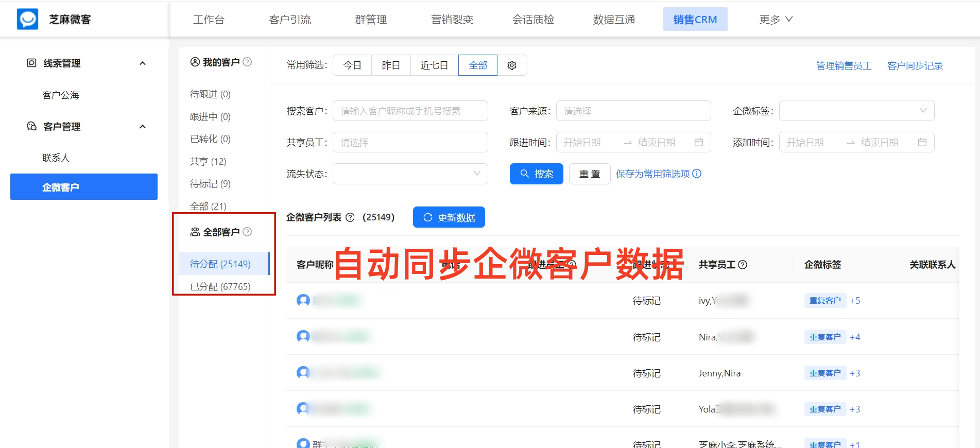Click the avatar in the ivy row
The width and height of the screenshot is (980, 448).
coord(303,300)
